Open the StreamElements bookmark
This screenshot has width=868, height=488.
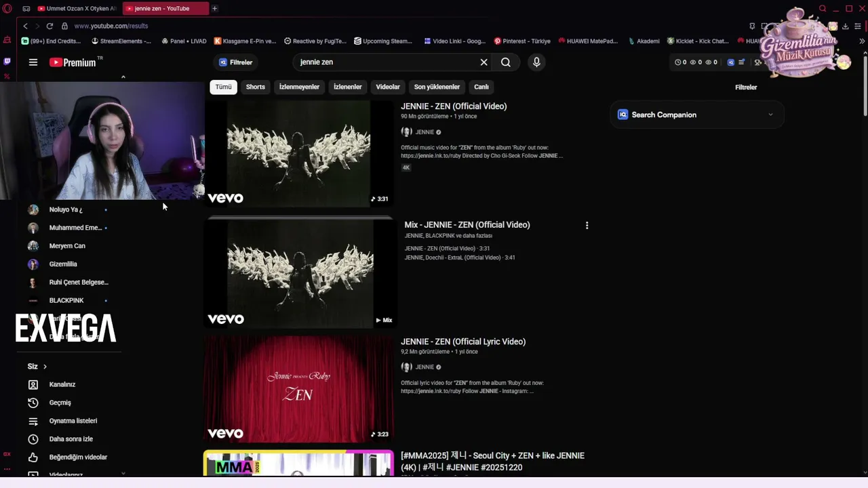(121, 41)
